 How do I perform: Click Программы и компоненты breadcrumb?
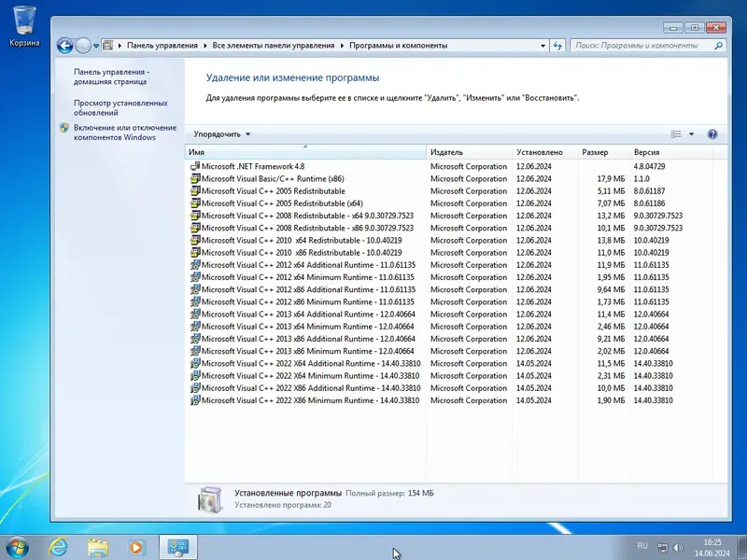pos(399,46)
